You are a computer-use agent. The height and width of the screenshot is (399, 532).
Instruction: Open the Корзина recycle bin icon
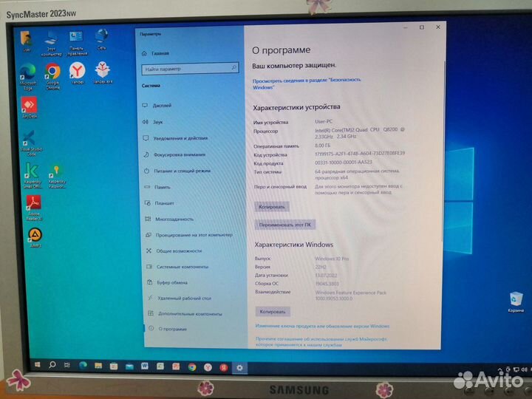click(516, 302)
